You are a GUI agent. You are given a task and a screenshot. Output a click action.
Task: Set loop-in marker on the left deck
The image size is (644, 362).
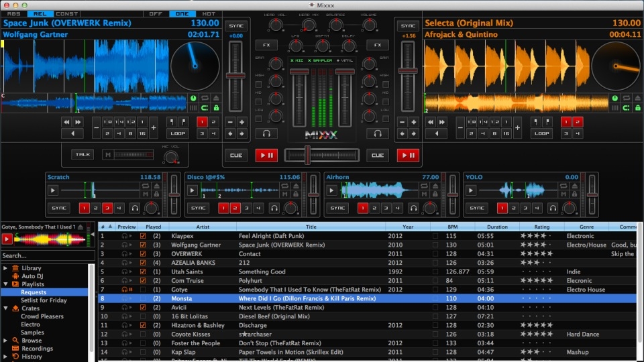pyautogui.click(x=172, y=122)
